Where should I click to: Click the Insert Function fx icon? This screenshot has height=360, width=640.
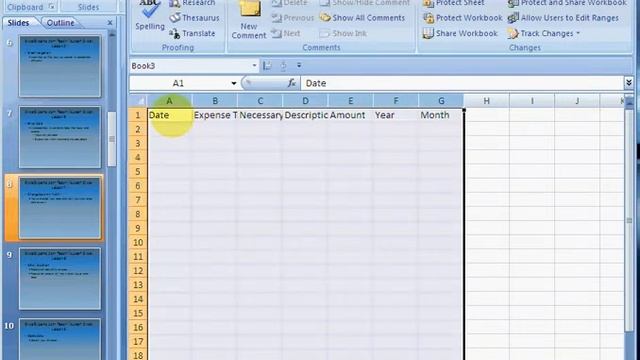[x=291, y=83]
